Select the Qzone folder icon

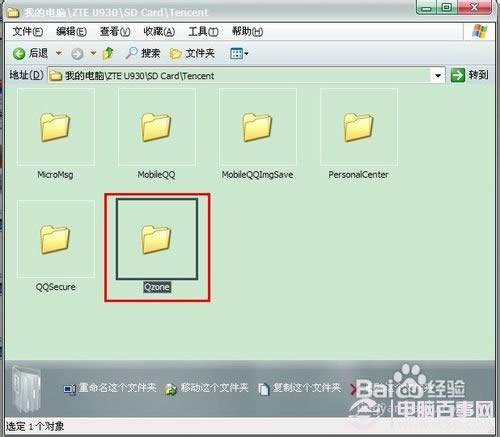pyautogui.click(x=157, y=239)
